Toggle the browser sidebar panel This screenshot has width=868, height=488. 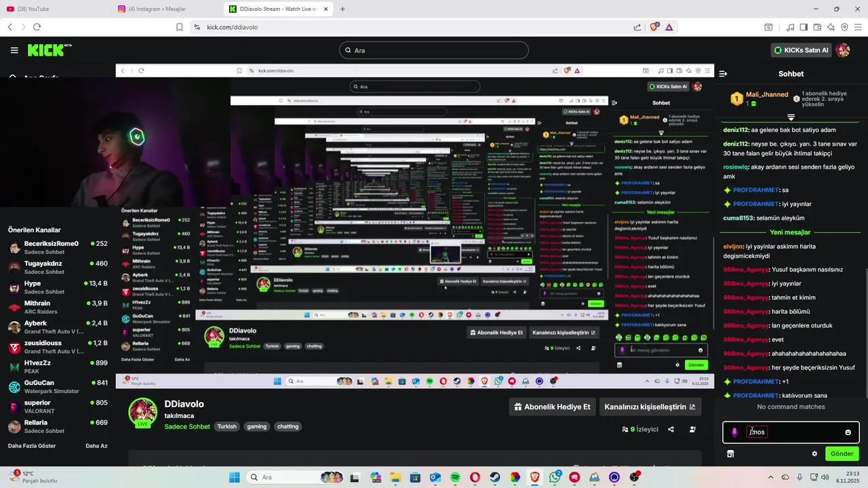pyautogui.click(x=804, y=27)
